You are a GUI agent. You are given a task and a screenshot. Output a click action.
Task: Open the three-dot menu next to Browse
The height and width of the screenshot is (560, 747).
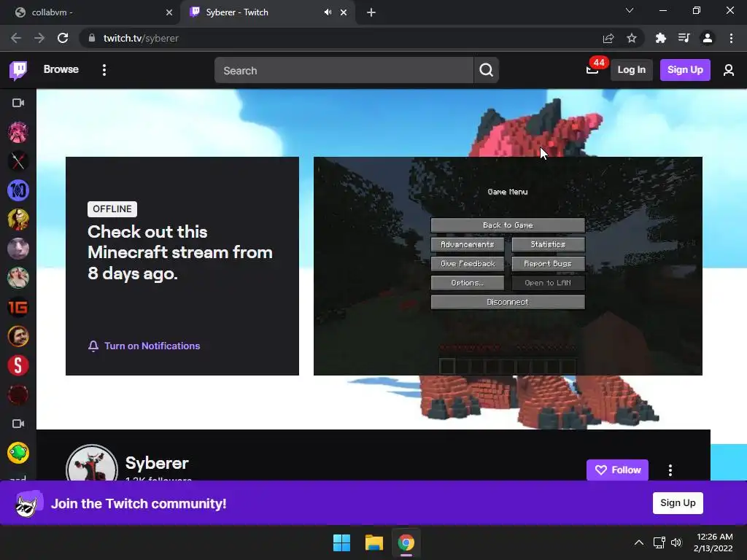coord(104,70)
